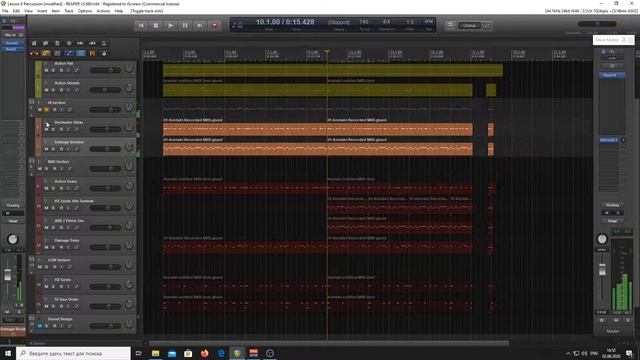Open Windows Start menu
The image size is (640, 360).
(8, 353)
